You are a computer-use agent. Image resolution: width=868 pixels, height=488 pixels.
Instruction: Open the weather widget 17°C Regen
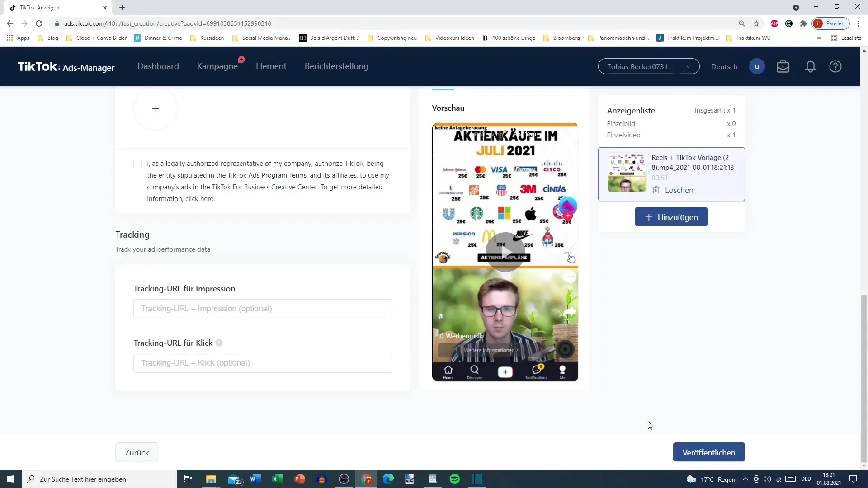click(x=711, y=479)
